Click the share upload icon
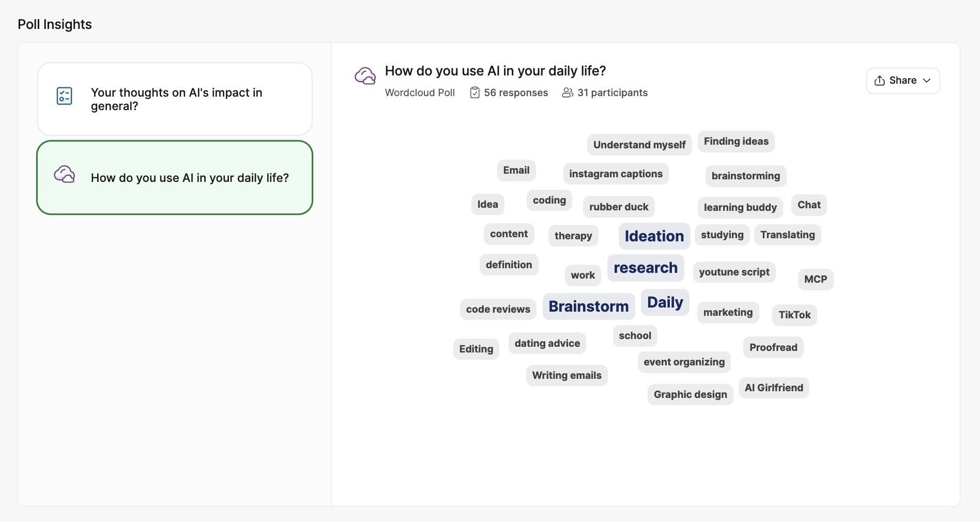The width and height of the screenshot is (980, 522). (x=879, y=81)
